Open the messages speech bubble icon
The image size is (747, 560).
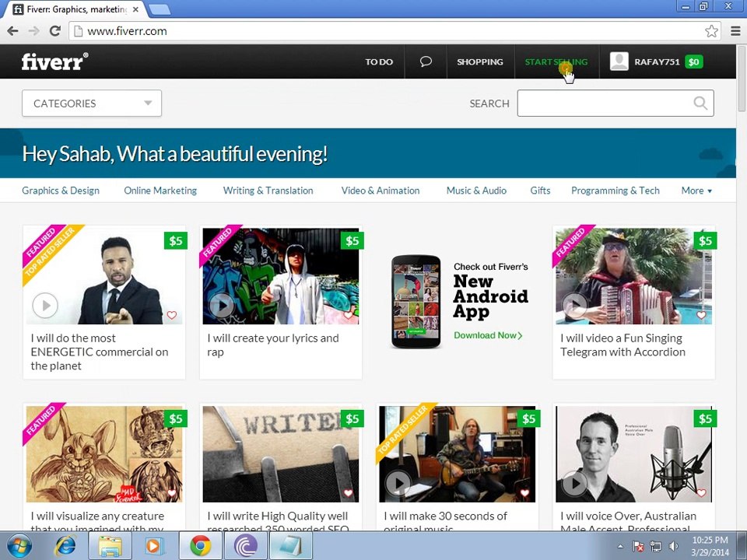coord(426,61)
